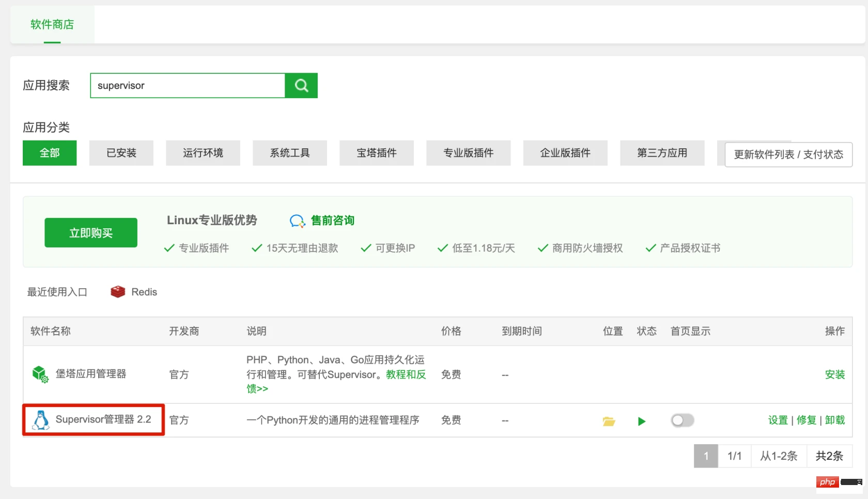Screen dimensions: 868x499
Task: Filter by 企业版插件 category
Action: pyautogui.click(x=565, y=153)
